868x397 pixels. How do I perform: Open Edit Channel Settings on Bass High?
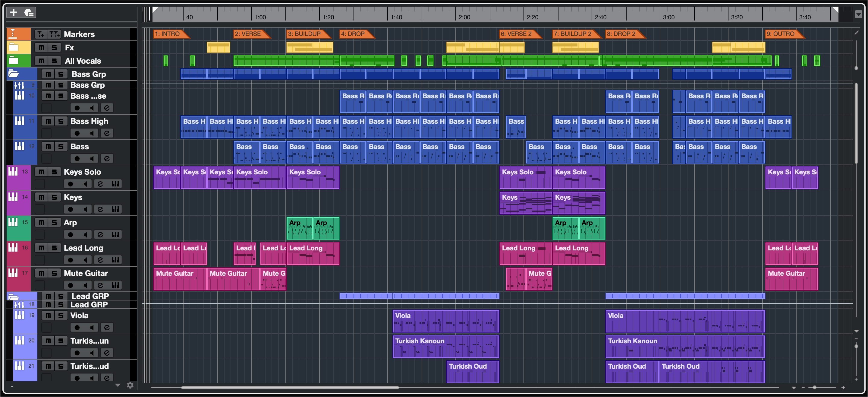pyautogui.click(x=107, y=133)
